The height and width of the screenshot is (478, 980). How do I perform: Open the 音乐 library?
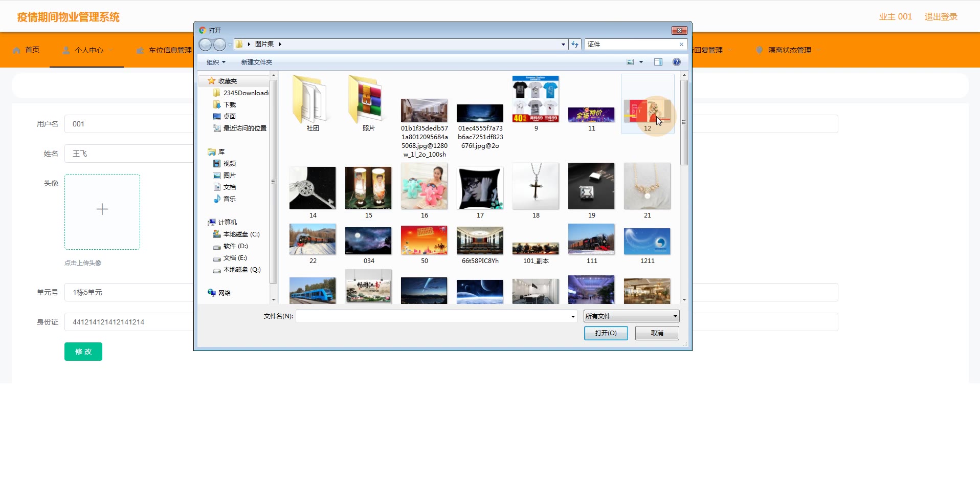coord(225,199)
